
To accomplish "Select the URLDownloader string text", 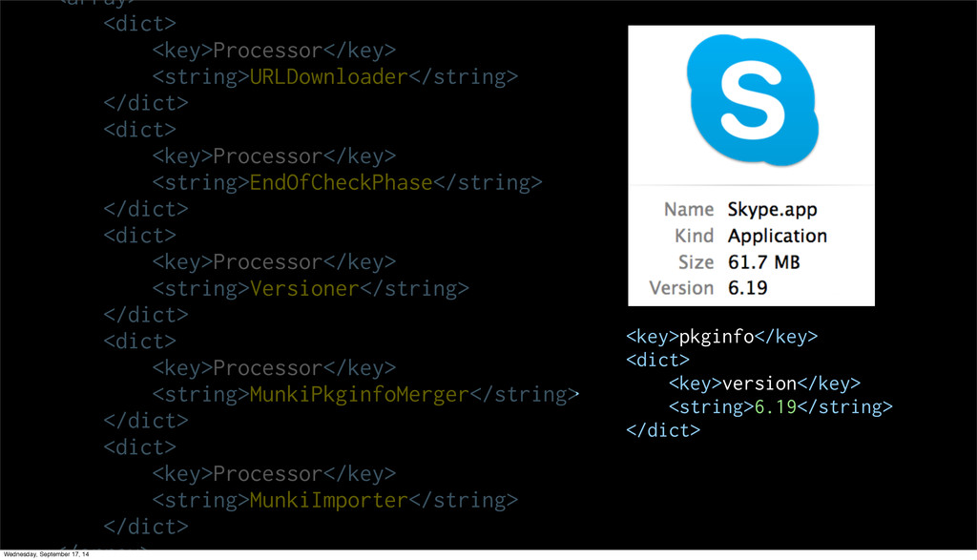I will pos(328,76).
